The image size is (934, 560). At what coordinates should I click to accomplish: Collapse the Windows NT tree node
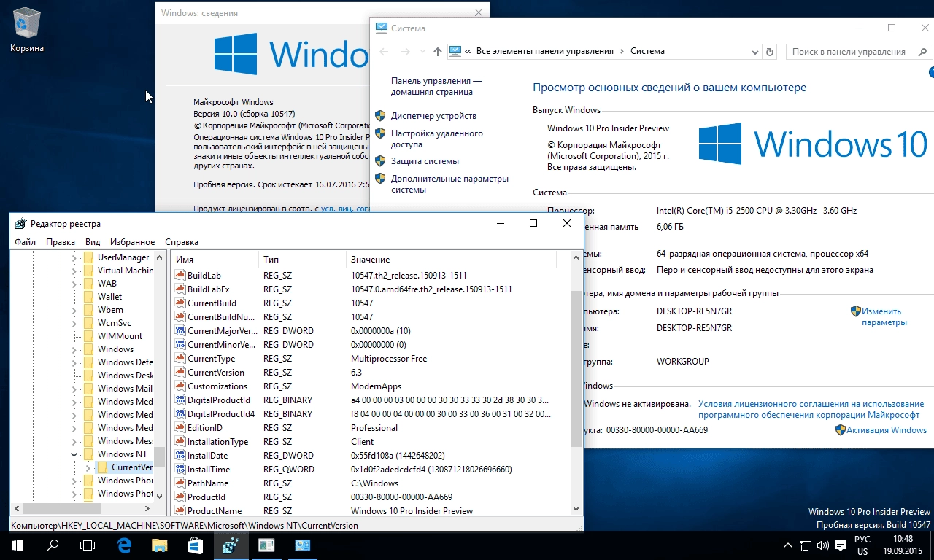pyautogui.click(x=74, y=454)
